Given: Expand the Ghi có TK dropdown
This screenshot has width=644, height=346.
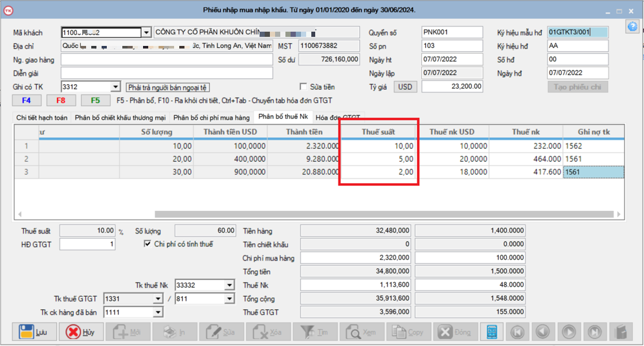Looking at the screenshot, I should click(x=116, y=87).
